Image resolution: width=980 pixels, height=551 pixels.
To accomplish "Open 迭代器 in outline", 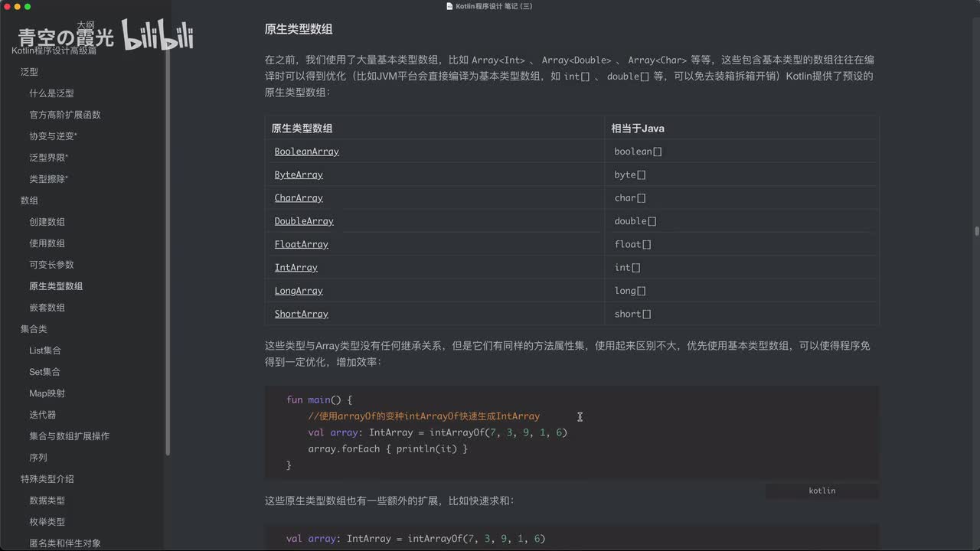I will pyautogui.click(x=43, y=415).
